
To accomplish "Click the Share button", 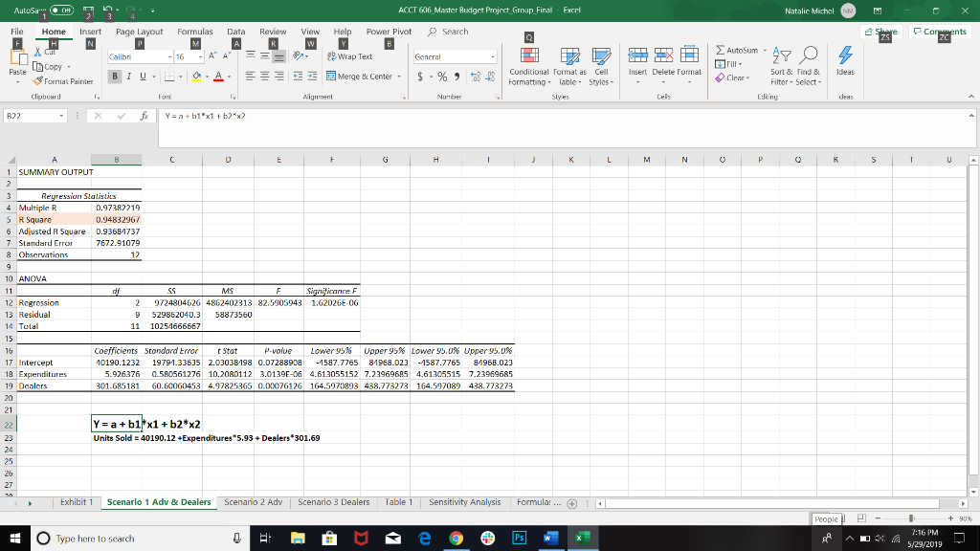I will tap(881, 32).
